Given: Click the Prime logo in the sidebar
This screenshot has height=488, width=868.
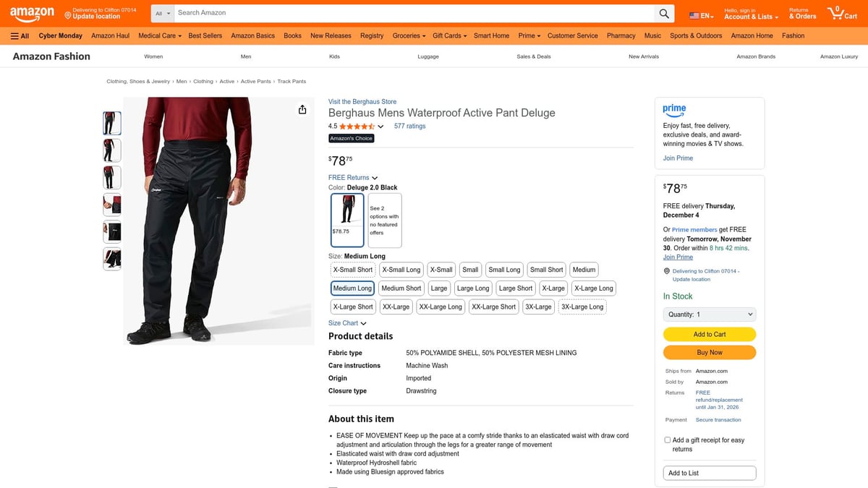Looking at the screenshot, I should 674,110.
